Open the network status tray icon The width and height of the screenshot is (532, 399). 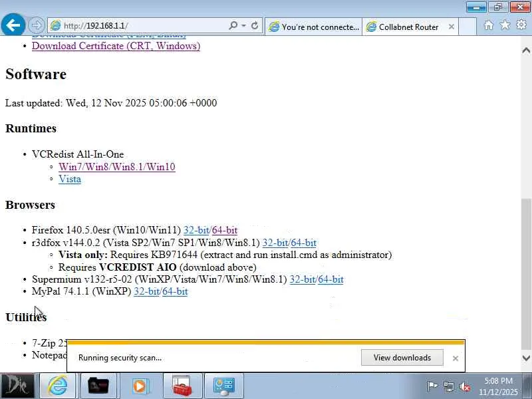(x=449, y=386)
